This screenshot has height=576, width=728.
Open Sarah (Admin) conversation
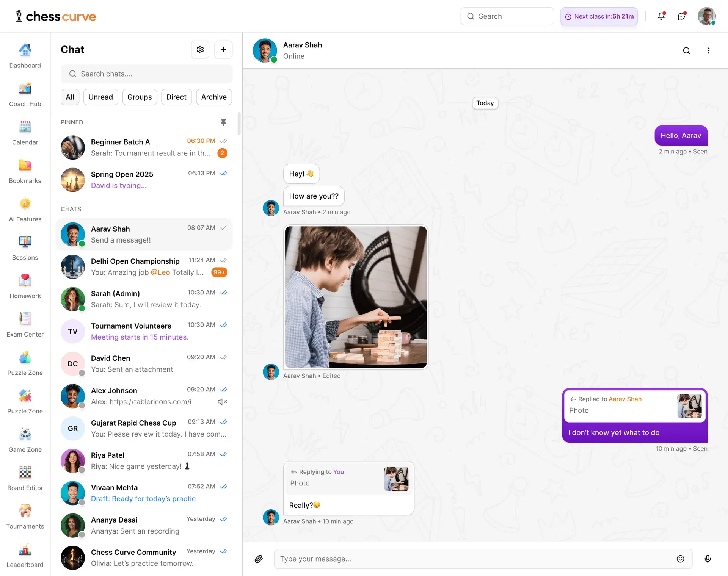tap(144, 299)
